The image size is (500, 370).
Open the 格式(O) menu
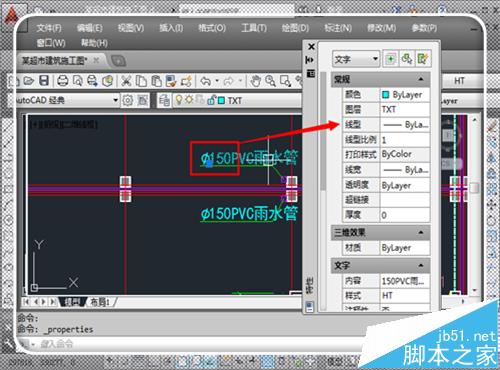(212, 28)
